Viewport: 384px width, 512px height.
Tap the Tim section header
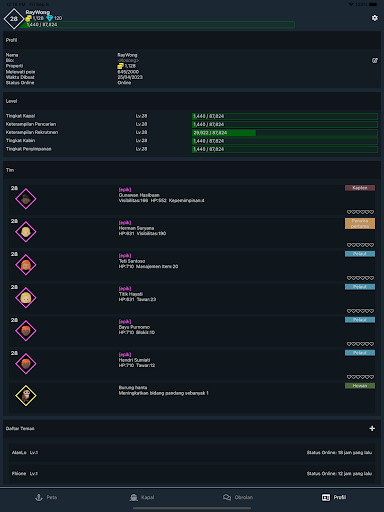pyautogui.click(x=10, y=170)
